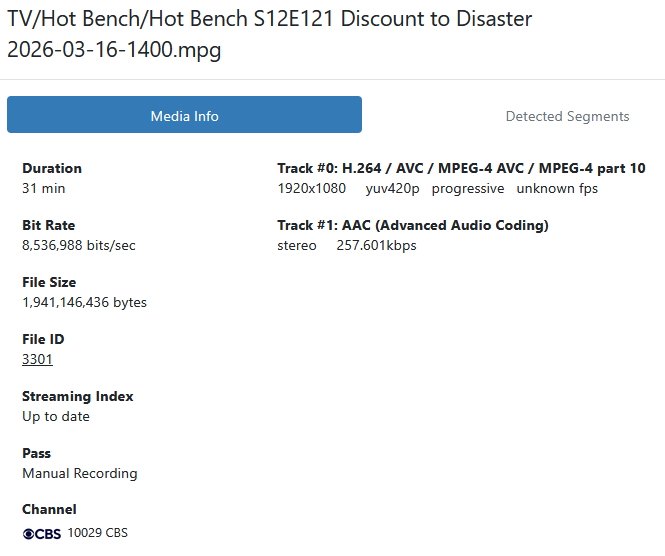Select the Track #1 AAC heading
Image resolution: width=665 pixels, height=556 pixels.
coord(413,225)
